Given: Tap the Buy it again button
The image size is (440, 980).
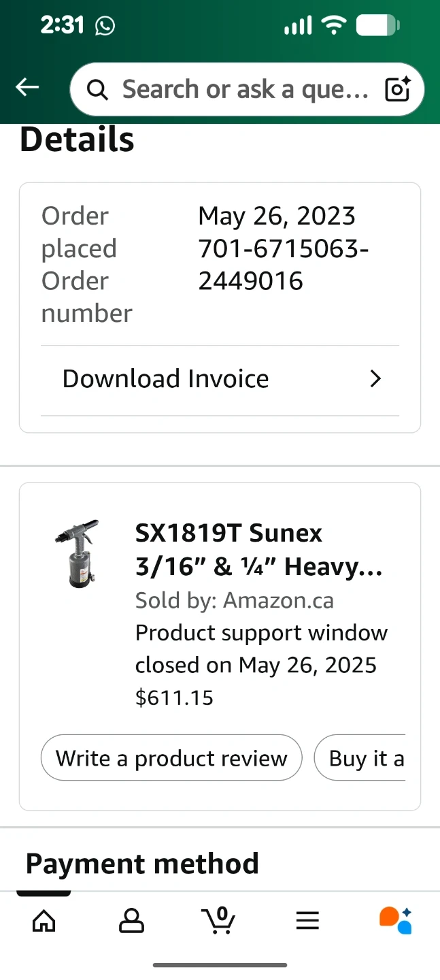Looking at the screenshot, I should (360, 757).
